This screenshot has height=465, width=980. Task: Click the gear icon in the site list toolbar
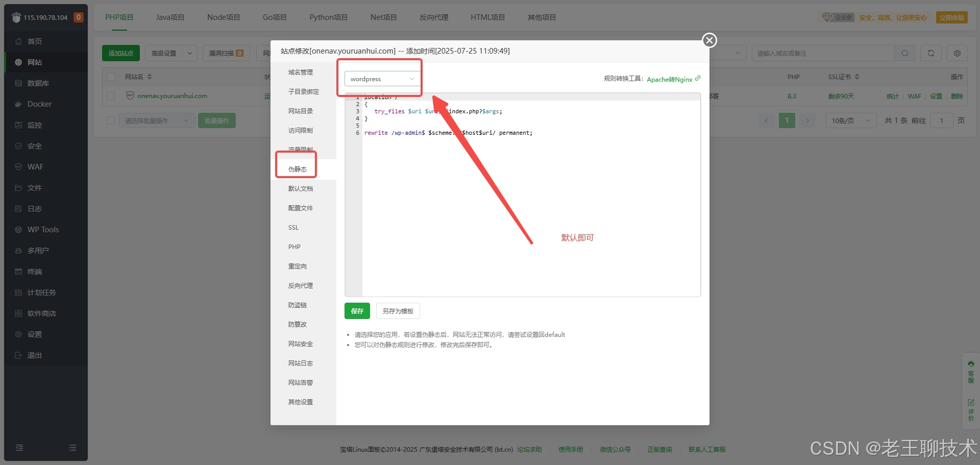(x=958, y=53)
